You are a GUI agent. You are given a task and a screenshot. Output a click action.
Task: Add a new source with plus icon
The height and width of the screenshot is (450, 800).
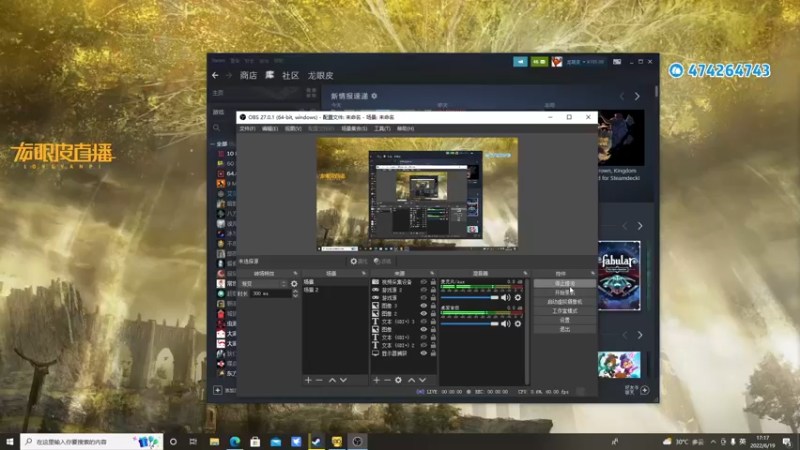click(x=377, y=380)
